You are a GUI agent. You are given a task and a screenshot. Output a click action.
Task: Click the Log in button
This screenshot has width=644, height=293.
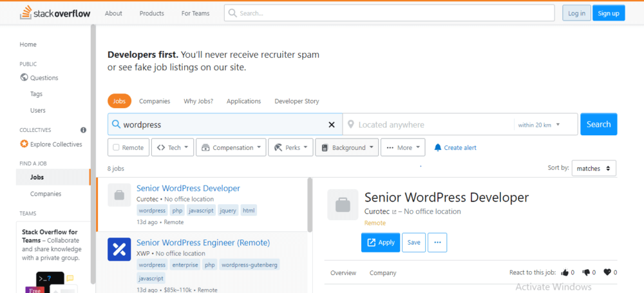576,13
